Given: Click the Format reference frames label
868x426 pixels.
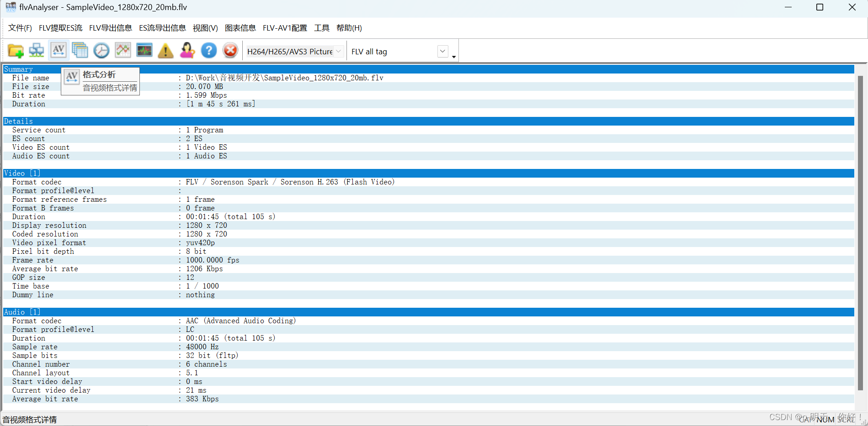Looking at the screenshot, I should [x=59, y=199].
